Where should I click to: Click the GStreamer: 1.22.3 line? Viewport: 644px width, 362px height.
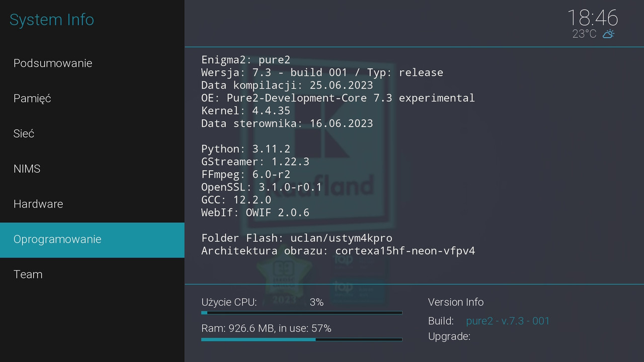click(256, 161)
